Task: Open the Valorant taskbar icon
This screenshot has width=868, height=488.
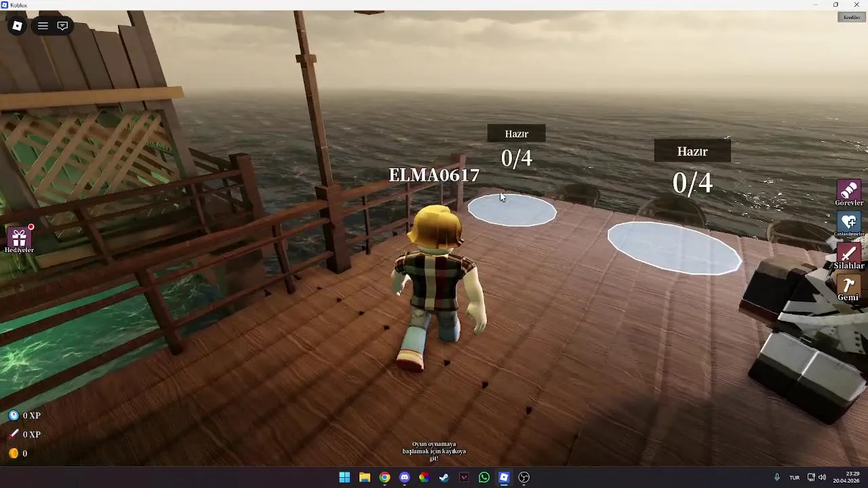Action: coord(464,477)
